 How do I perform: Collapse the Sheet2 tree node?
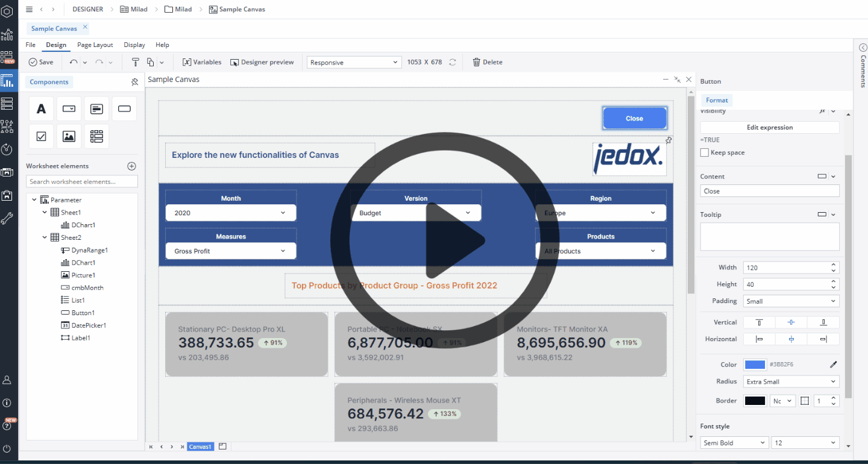(45, 237)
